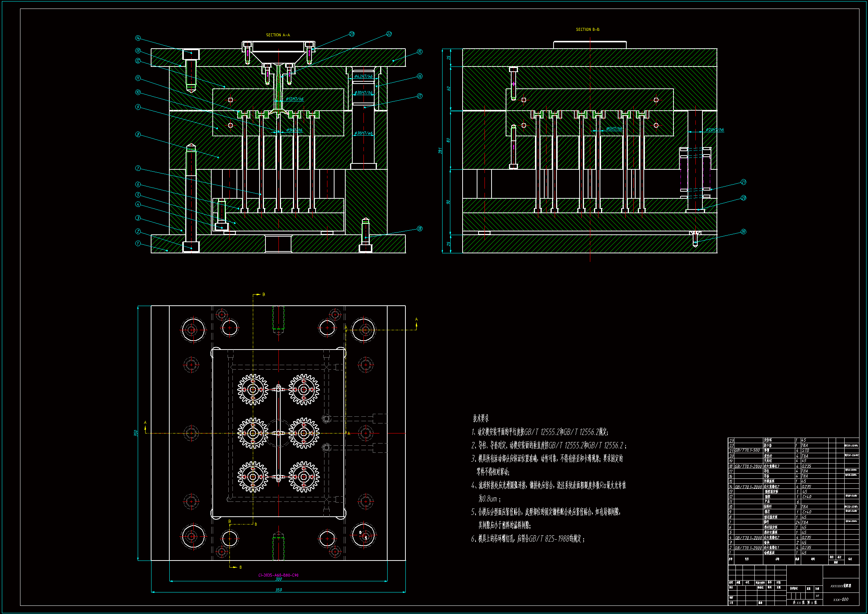Click part balloon number 1

coord(138,243)
